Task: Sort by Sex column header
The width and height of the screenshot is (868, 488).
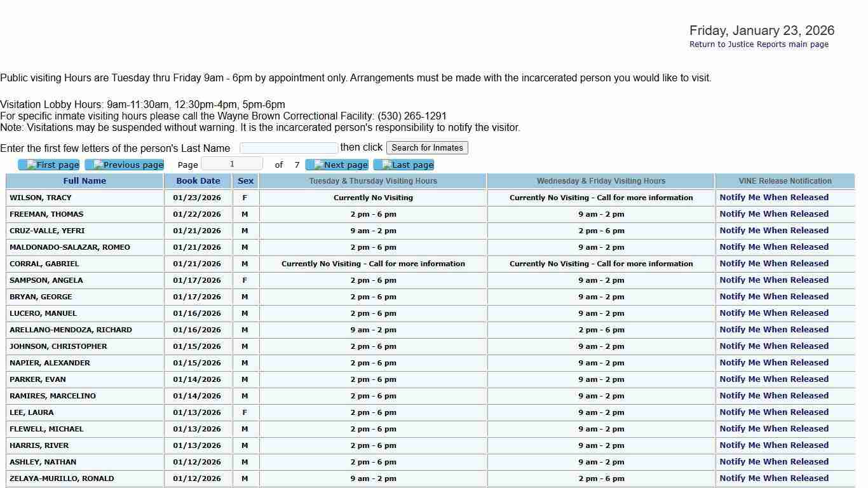Action: pos(245,181)
